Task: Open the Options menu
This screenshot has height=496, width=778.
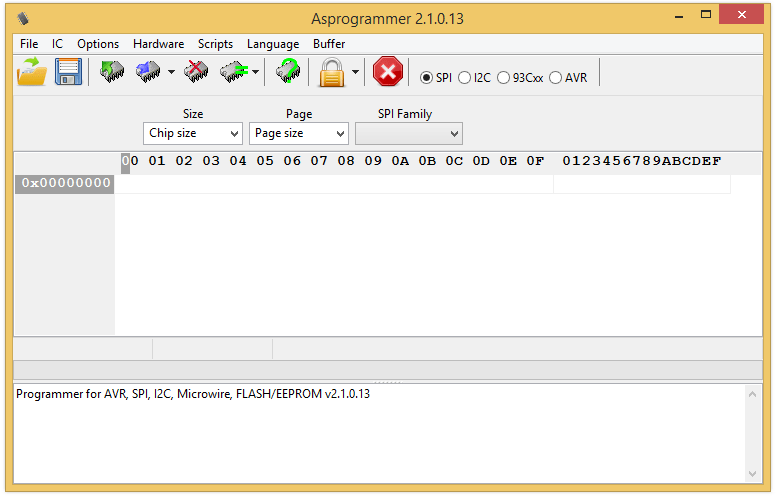Action: 98,44
